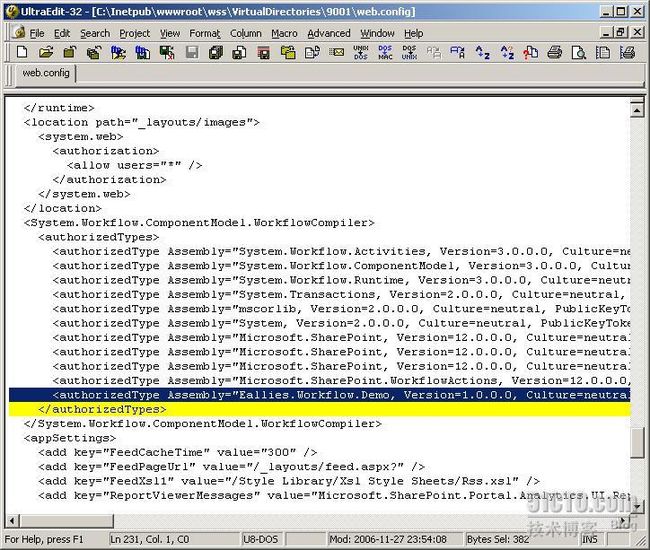
Task: Click the page layout icon beside printer
Action: click(x=603, y=53)
